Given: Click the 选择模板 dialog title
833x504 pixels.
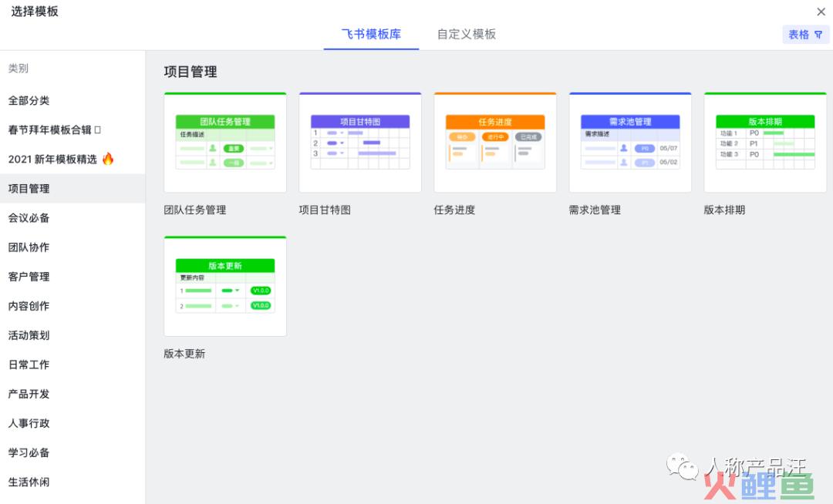Looking at the screenshot, I should click(35, 12).
